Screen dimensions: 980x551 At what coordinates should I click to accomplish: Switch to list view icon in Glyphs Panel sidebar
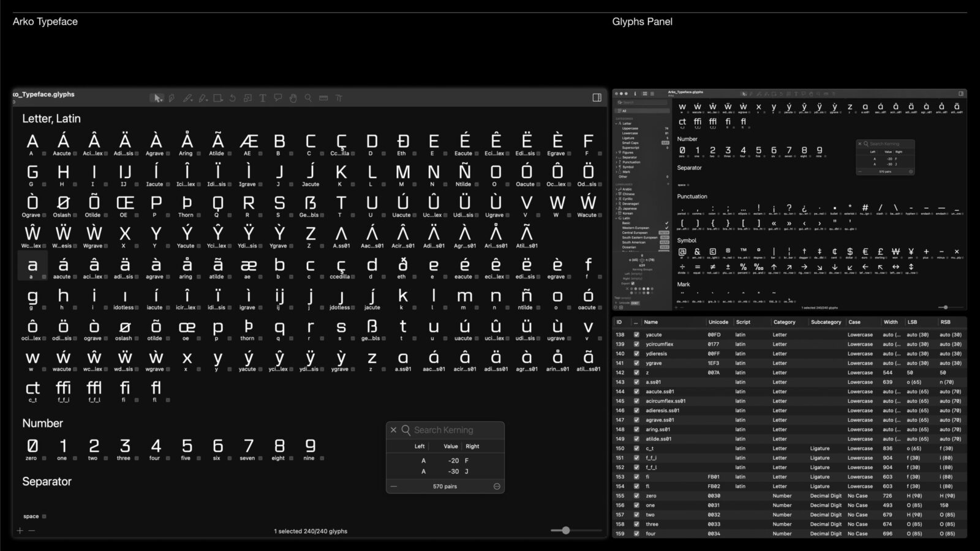click(652, 94)
